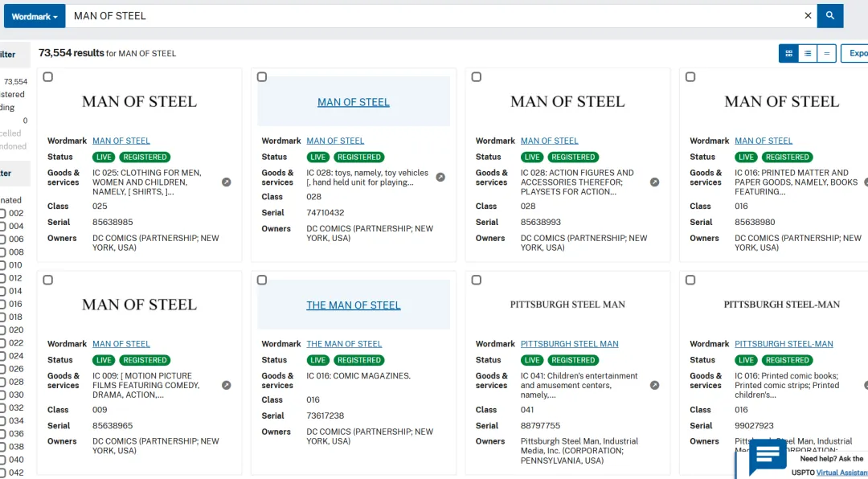Toggle class 040 filter checkbox
The image size is (868, 479).
2,460
